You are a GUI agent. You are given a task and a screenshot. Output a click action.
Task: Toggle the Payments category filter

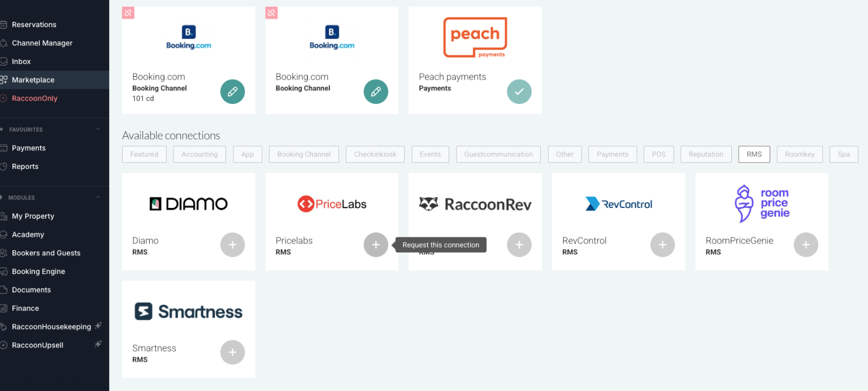tap(612, 154)
